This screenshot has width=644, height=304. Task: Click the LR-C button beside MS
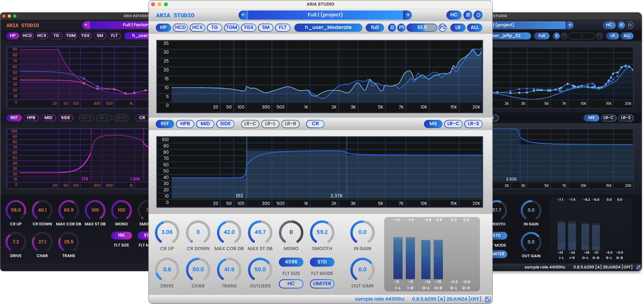click(x=453, y=124)
